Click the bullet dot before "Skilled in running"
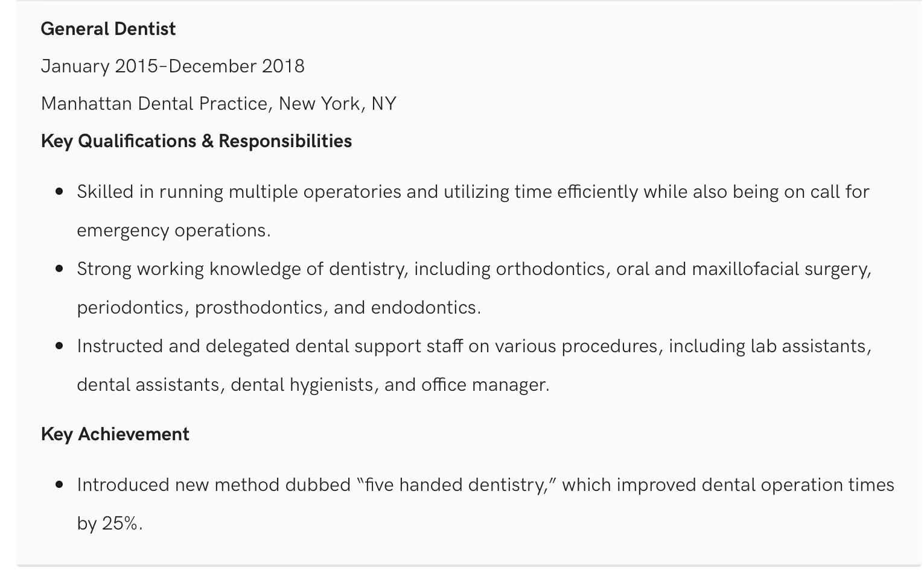This screenshot has height=582, width=924. [x=59, y=192]
